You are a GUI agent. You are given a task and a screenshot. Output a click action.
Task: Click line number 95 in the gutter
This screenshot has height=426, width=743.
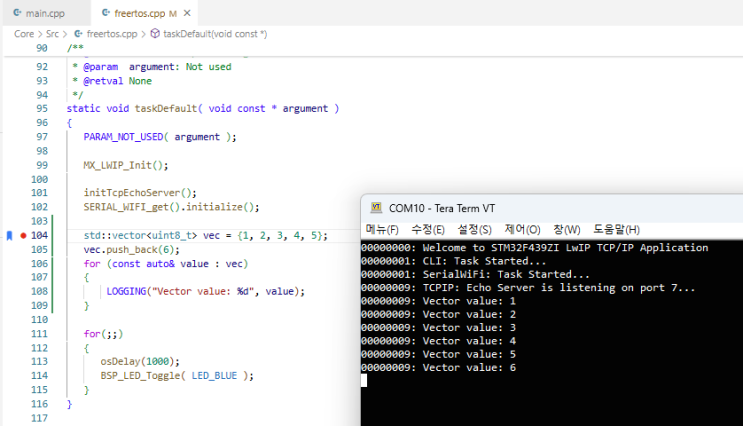tap(42, 109)
